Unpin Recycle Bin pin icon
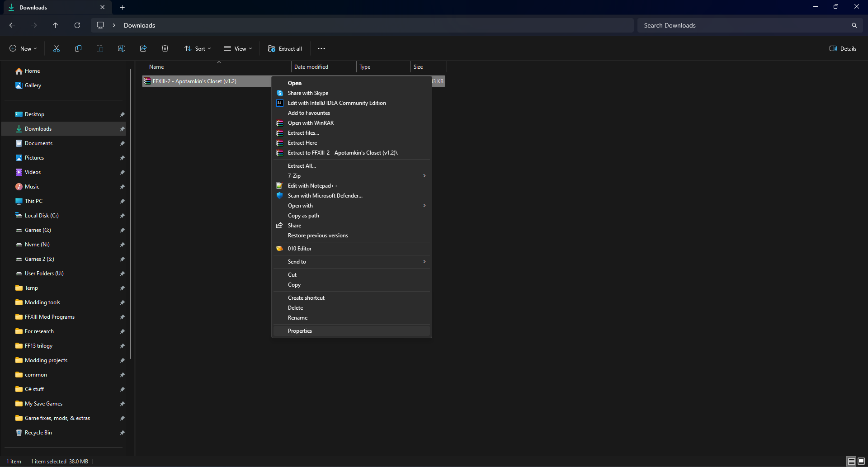 [122, 433]
